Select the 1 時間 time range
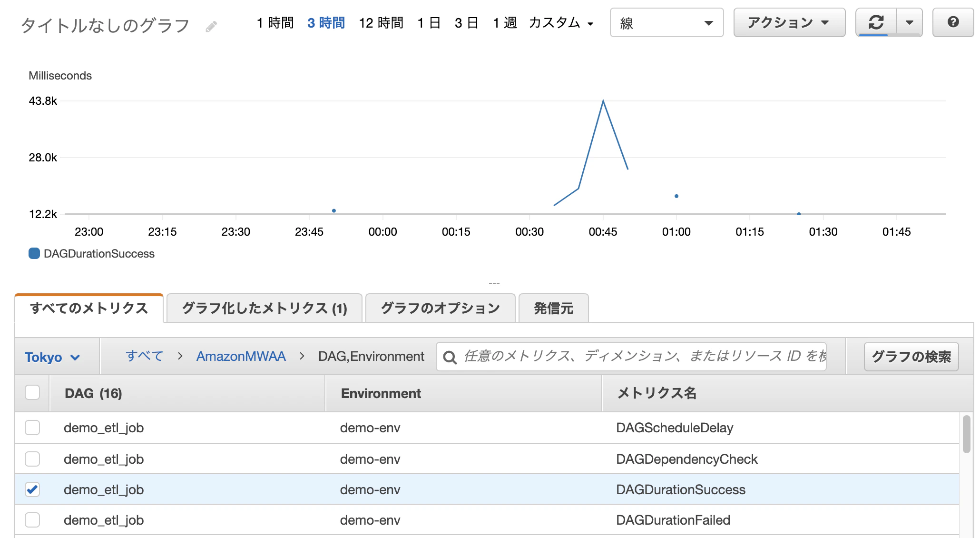Viewport: 980px width, 538px height. pyautogui.click(x=275, y=23)
